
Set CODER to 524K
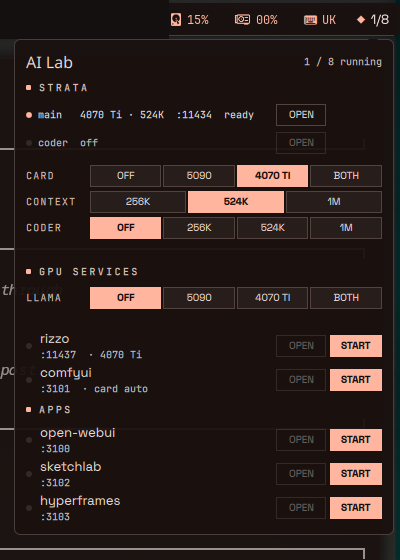[x=272, y=228]
